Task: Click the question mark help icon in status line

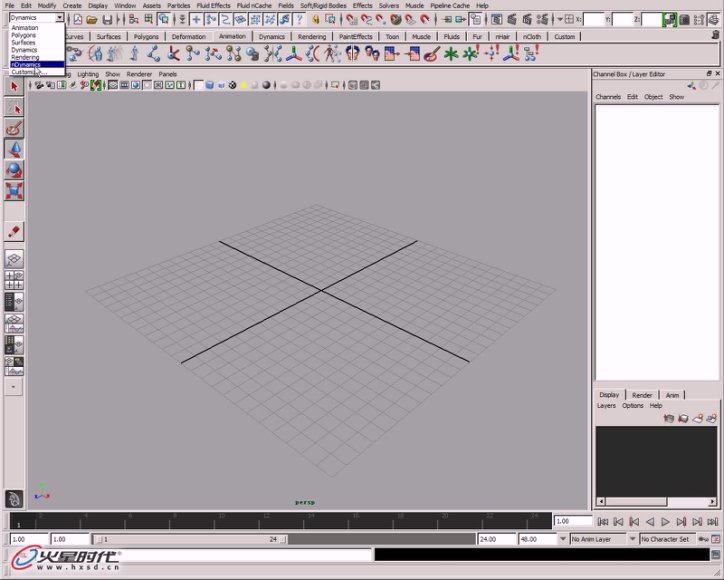Action: pyautogui.click(x=300, y=19)
